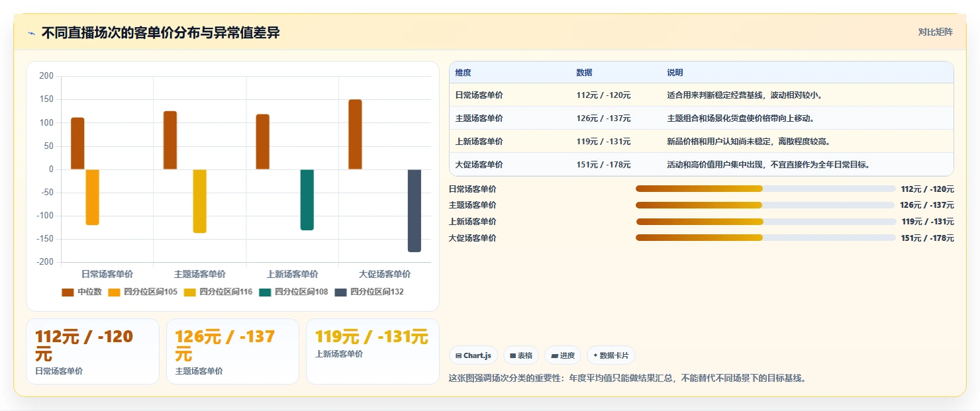Screen dimensions: 980x411
Task: Click table cell 112元 / -120元
Action: [604, 95]
